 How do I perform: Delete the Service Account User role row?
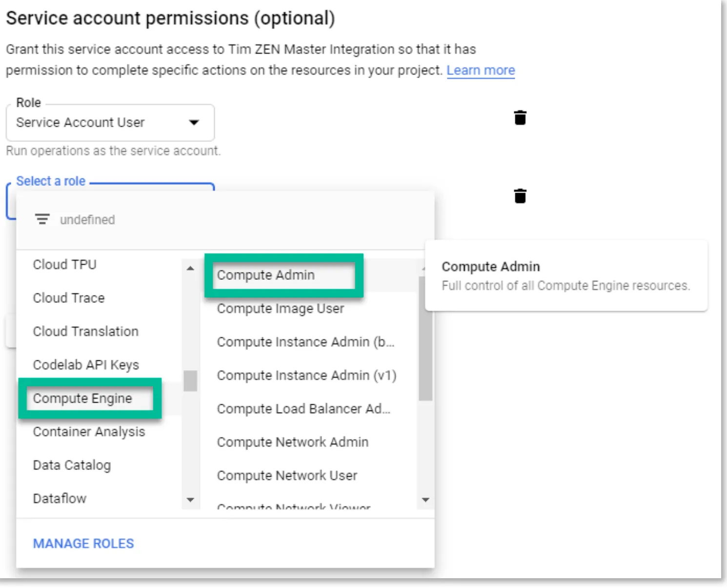tap(520, 118)
